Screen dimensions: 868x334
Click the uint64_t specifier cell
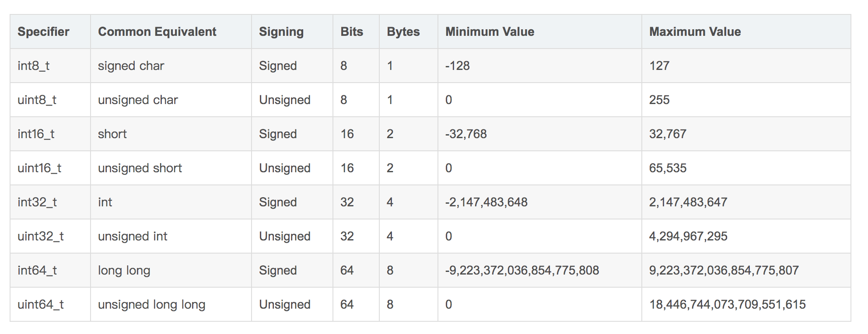[x=41, y=305]
